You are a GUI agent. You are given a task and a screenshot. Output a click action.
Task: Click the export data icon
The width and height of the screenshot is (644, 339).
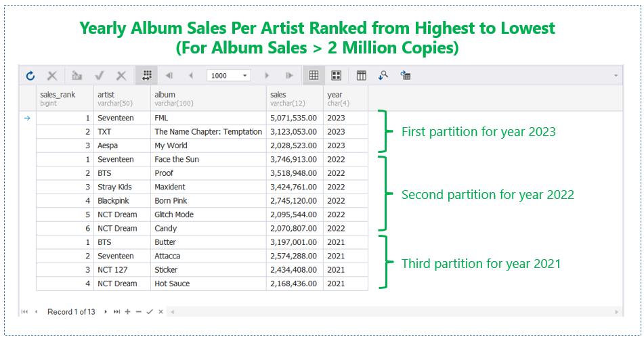pos(406,76)
